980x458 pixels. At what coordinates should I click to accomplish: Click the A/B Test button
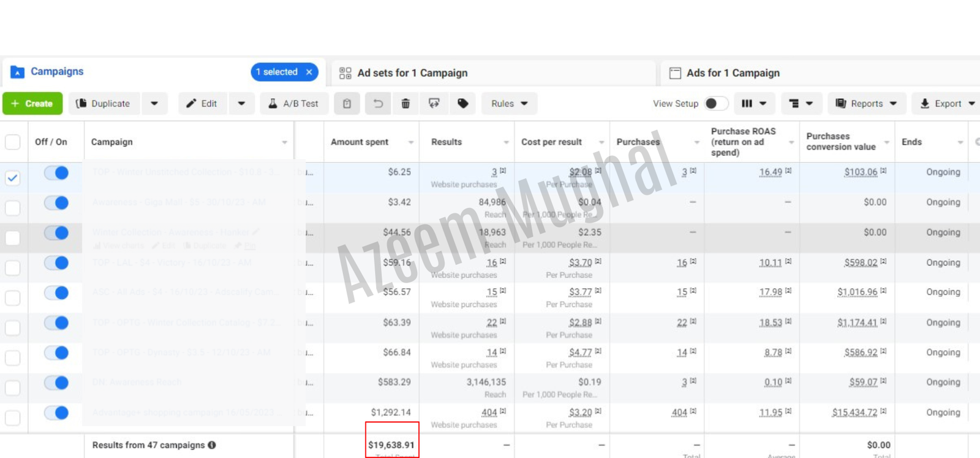pyautogui.click(x=293, y=104)
